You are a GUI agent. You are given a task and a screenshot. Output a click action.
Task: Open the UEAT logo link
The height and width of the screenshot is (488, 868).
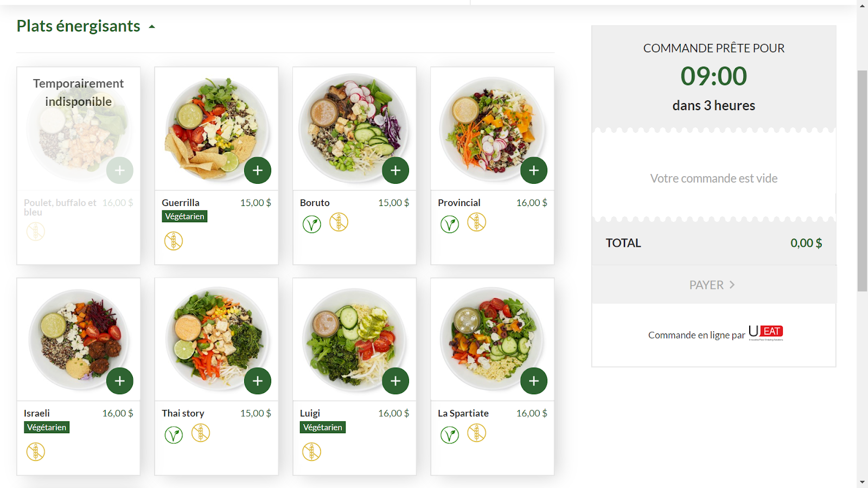(765, 332)
